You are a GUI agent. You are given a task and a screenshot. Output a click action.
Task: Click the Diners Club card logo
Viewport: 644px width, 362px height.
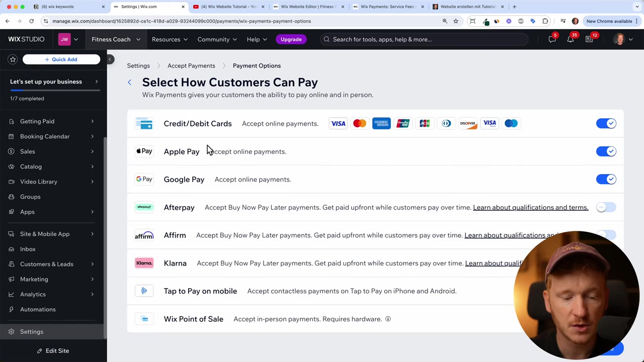click(446, 123)
